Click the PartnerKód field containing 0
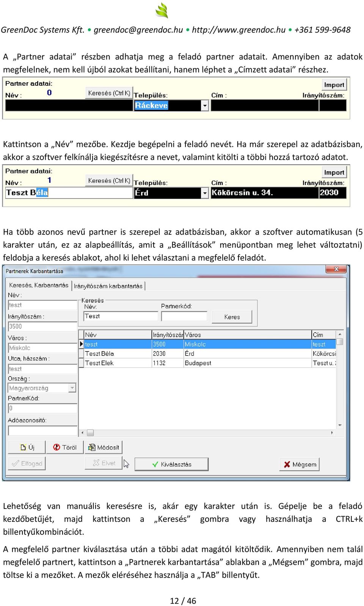 [x=42, y=408]
